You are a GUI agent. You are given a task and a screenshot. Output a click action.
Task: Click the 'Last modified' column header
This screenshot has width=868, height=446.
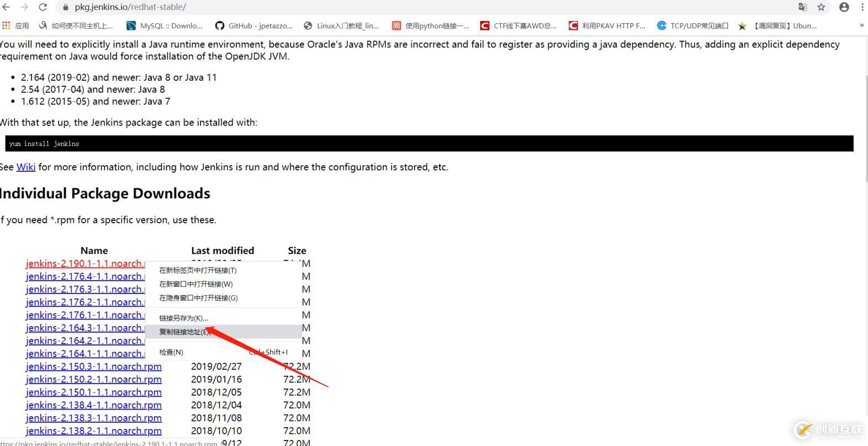(x=223, y=250)
